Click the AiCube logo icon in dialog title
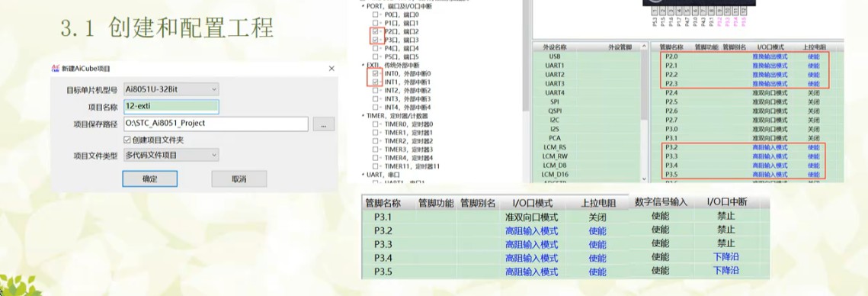 (55, 68)
